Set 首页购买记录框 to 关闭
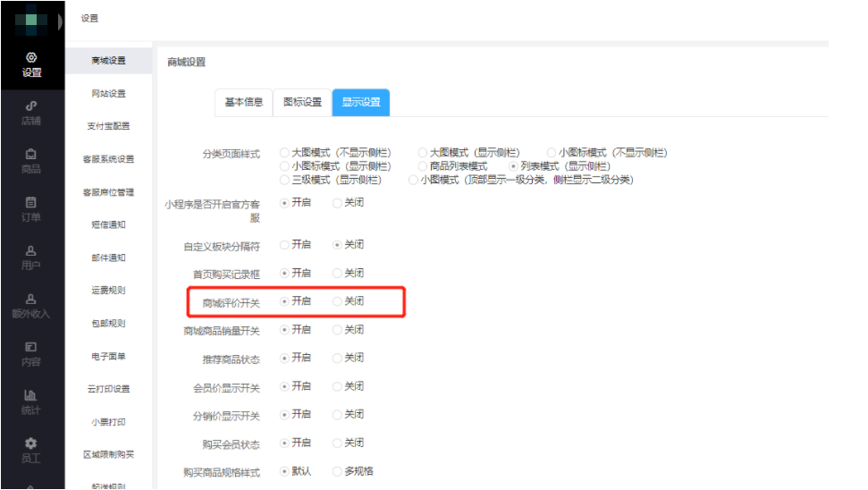This screenshot has width=868, height=490. click(337, 273)
